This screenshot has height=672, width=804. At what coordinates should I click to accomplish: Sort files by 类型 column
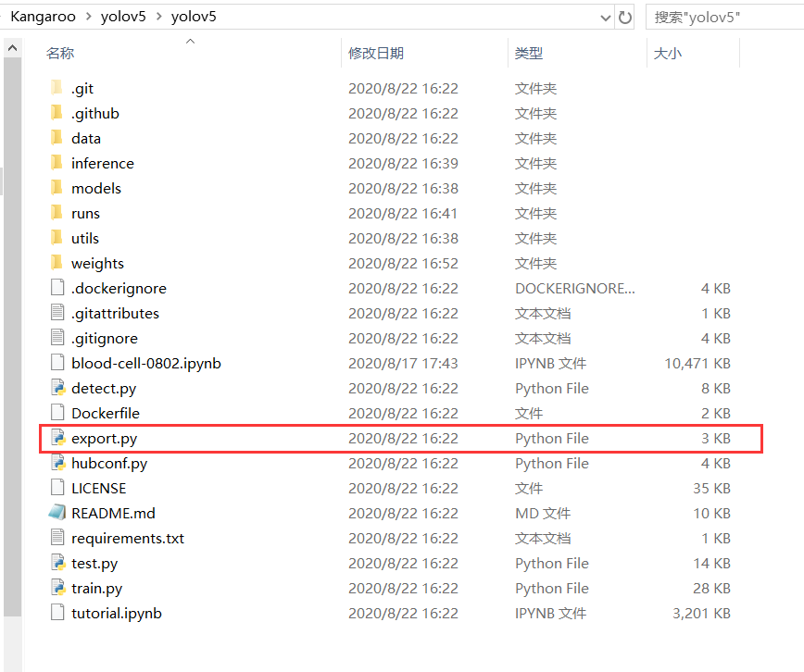(529, 53)
